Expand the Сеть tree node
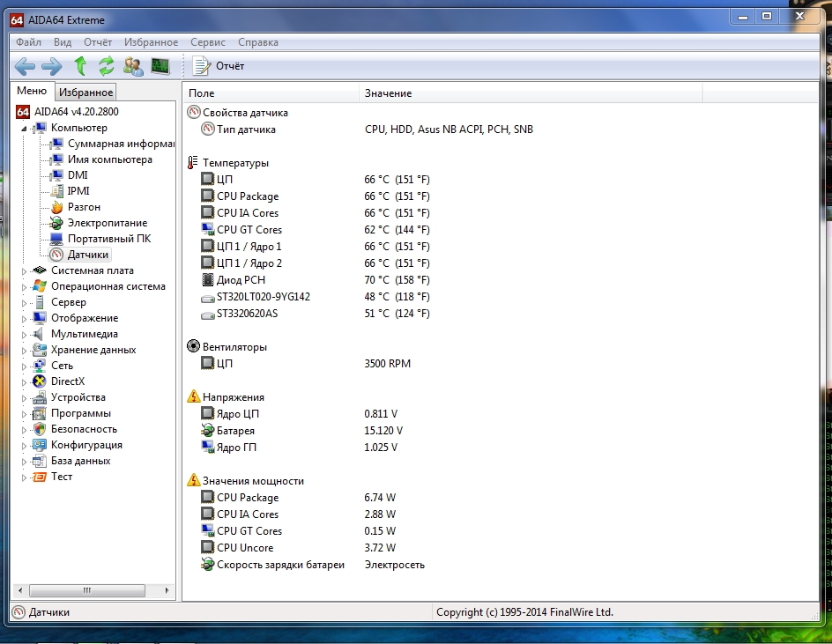 (24, 366)
